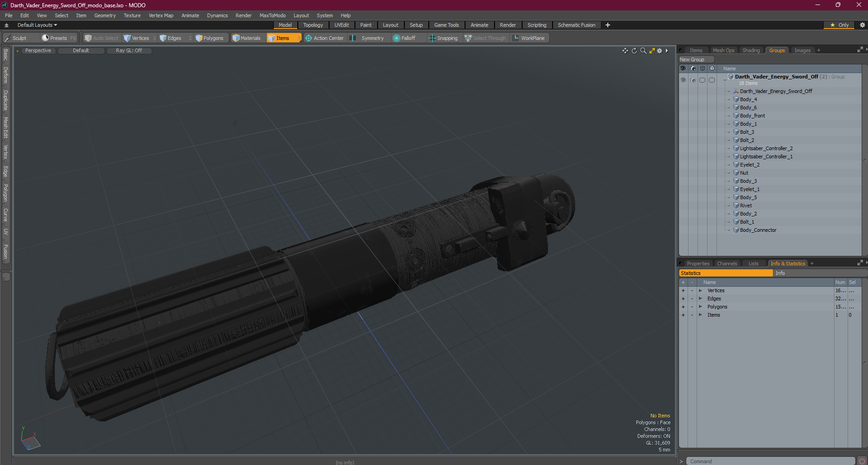Open the WorkPlane options
Screen dimensions: 868x465
pos(529,38)
